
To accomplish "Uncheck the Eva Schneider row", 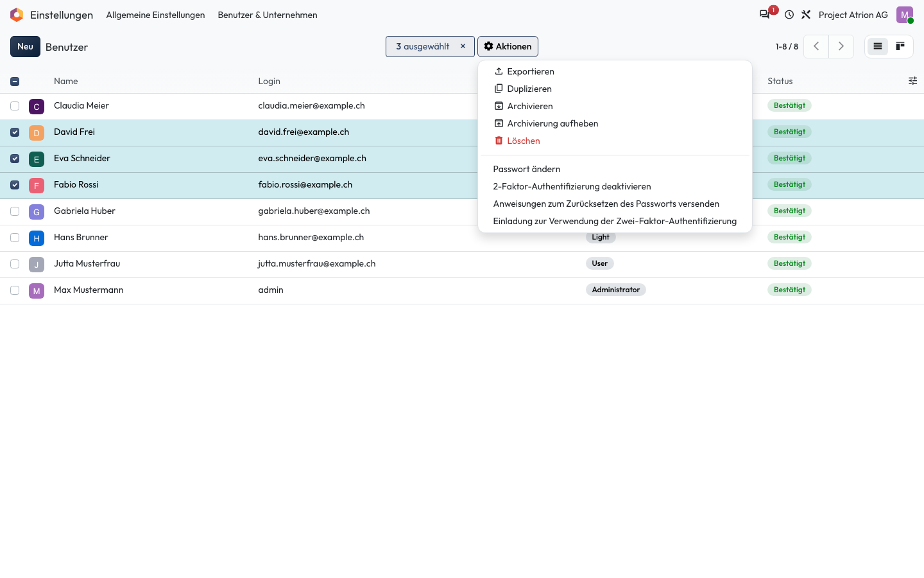I will (x=15, y=159).
